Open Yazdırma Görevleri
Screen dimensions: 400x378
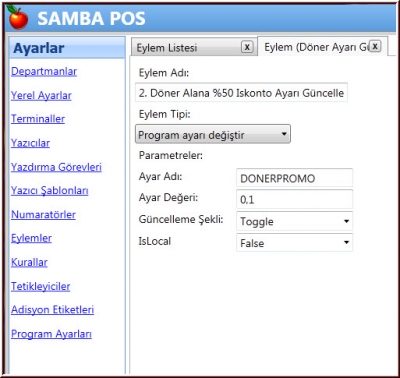(56, 167)
